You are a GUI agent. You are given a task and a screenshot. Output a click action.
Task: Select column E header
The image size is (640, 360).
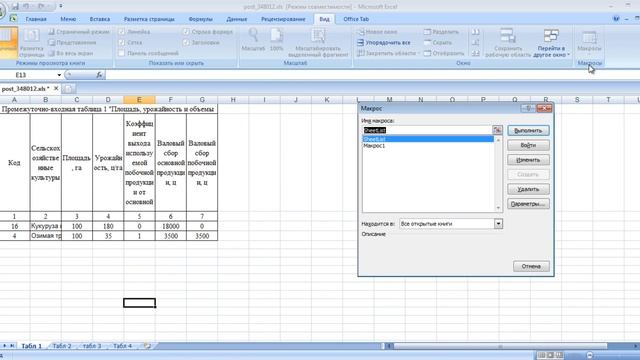click(139, 100)
